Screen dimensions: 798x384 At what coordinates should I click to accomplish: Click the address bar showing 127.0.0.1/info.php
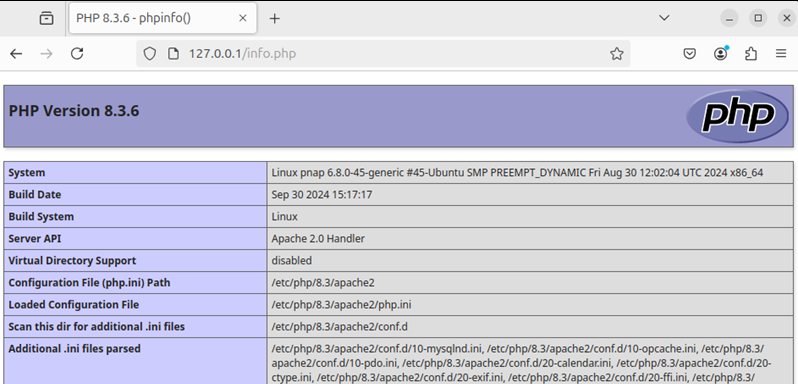coord(383,53)
